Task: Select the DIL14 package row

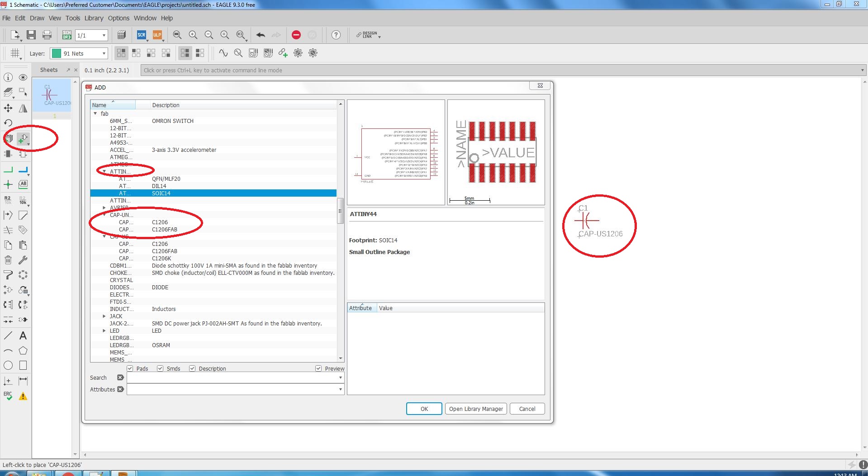Action: pyautogui.click(x=213, y=186)
